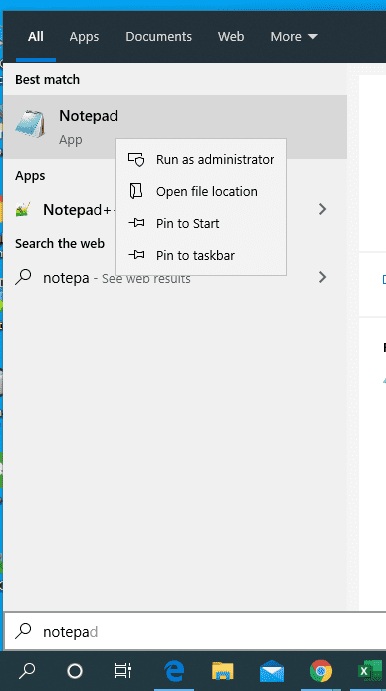The image size is (386, 691).
Task: Click the taskbar Search magnifier icon
Action: [27, 671]
